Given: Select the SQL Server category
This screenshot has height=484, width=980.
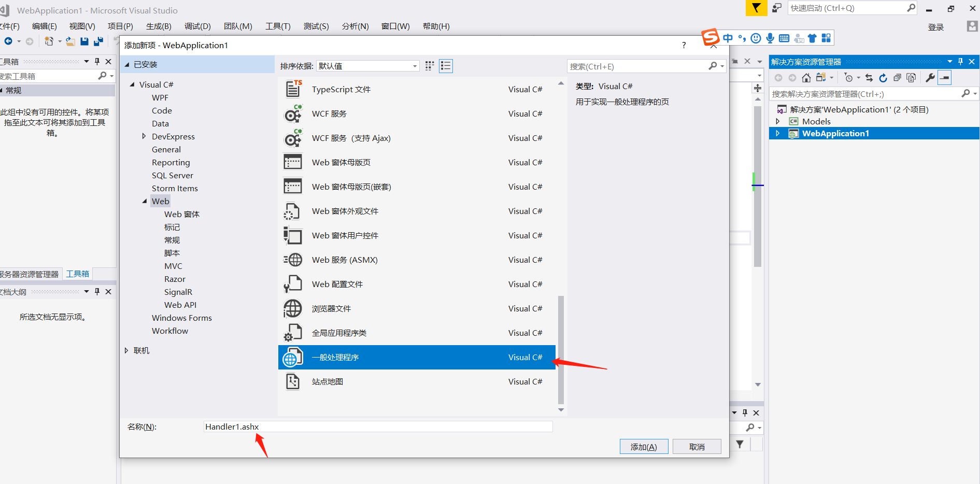Looking at the screenshot, I should pos(173,175).
